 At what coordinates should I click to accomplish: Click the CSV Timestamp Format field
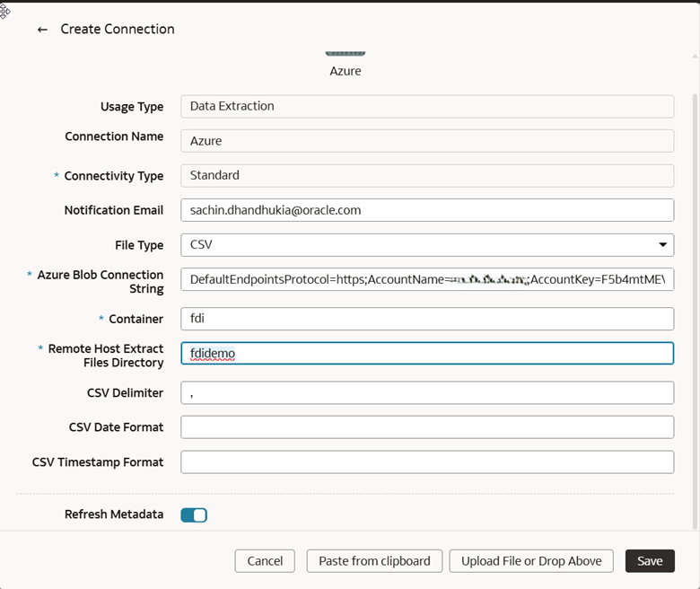pos(427,462)
